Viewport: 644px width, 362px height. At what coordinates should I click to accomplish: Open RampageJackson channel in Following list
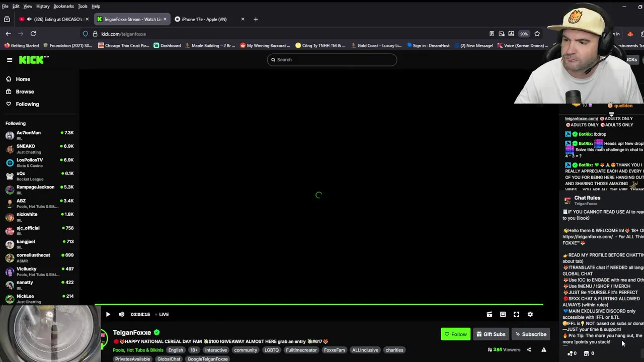pos(39,190)
